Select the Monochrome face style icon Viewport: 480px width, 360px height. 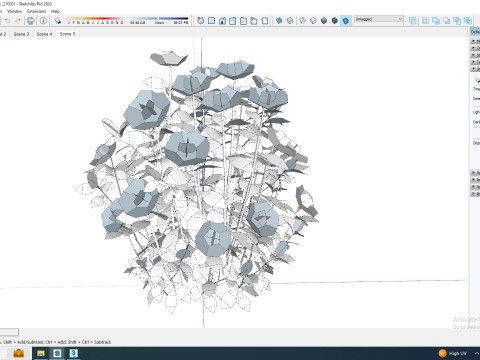(346, 21)
